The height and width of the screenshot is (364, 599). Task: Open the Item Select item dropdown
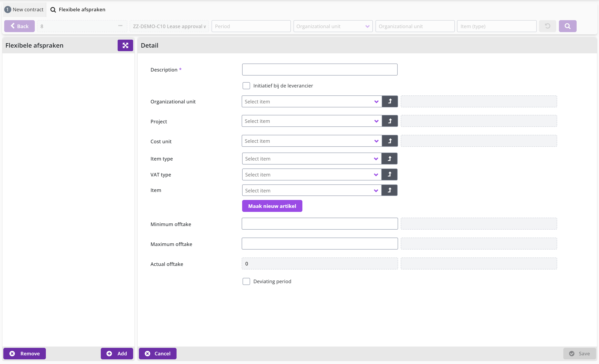[x=312, y=190]
